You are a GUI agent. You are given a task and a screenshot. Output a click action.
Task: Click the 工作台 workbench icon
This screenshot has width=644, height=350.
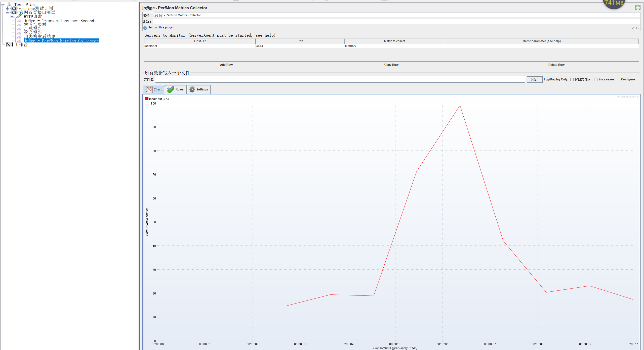pyautogui.click(x=10, y=45)
